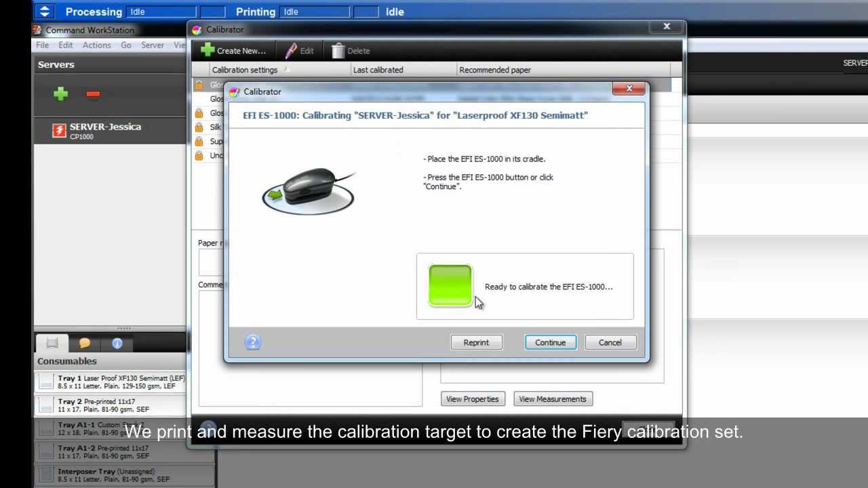The width and height of the screenshot is (868, 488).
Task: Click the Interposer Tray paper icon
Action: (x=45, y=474)
